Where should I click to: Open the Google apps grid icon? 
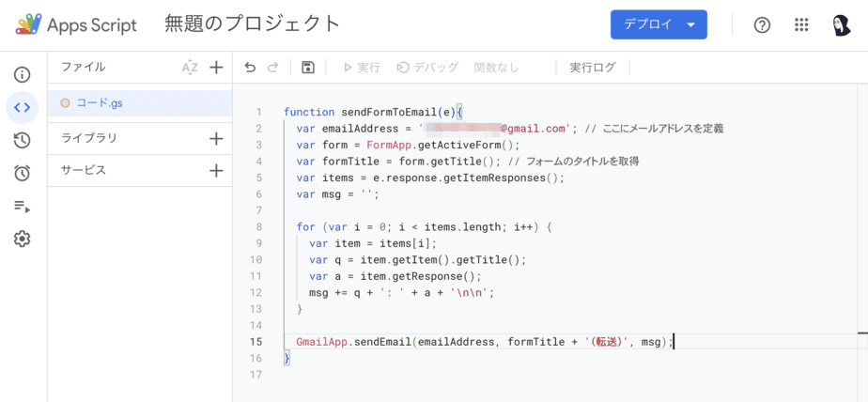coord(801,25)
